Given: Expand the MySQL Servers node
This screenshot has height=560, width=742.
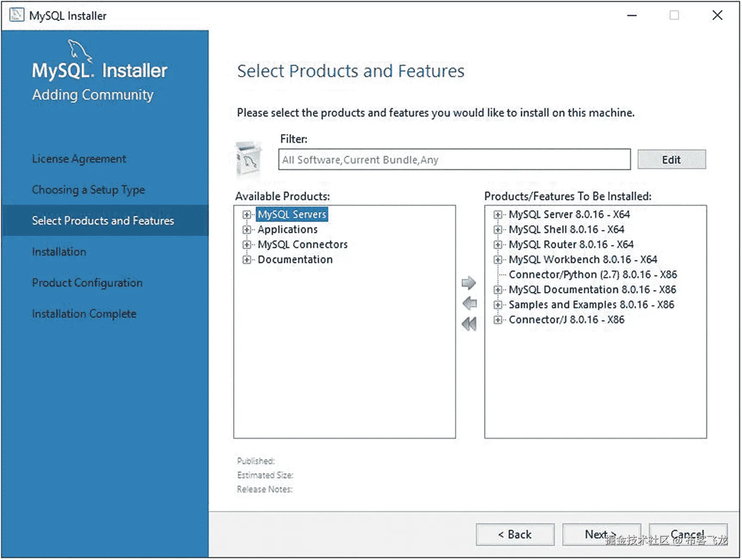Looking at the screenshot, I should [x=246, y=214].
